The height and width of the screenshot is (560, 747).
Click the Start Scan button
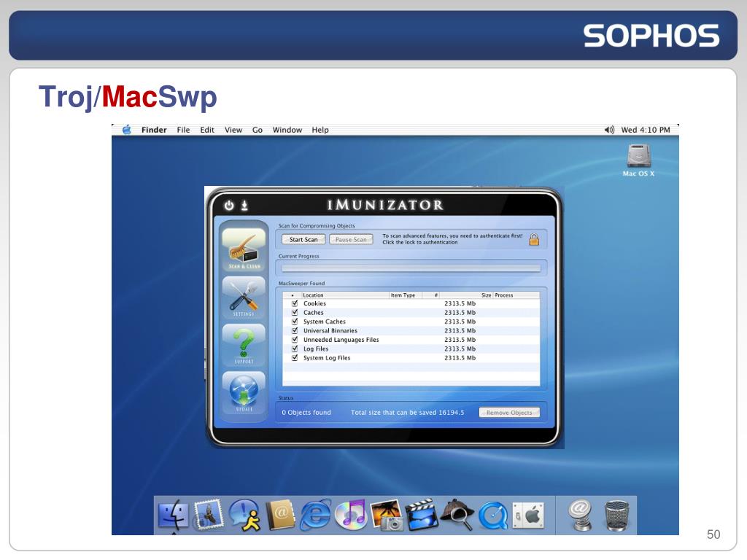(303, 239)
